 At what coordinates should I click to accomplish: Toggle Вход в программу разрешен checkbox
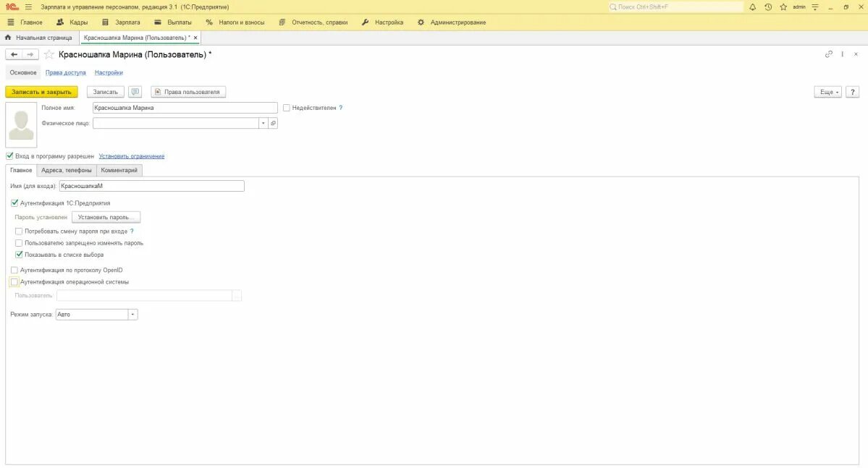9,156
